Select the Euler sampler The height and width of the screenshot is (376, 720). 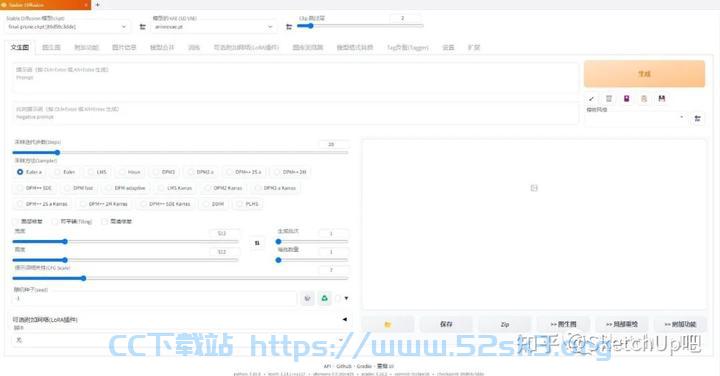coord(65,172)
